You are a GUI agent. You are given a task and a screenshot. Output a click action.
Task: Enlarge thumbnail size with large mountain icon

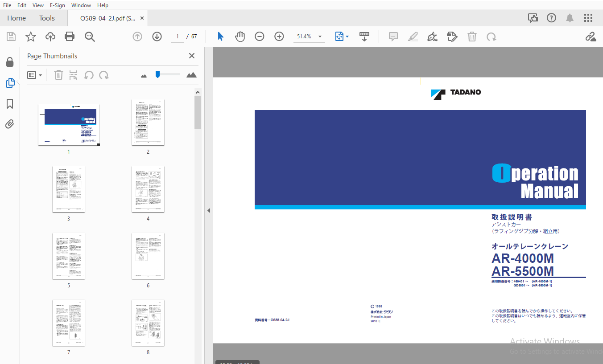pos(191,75)
